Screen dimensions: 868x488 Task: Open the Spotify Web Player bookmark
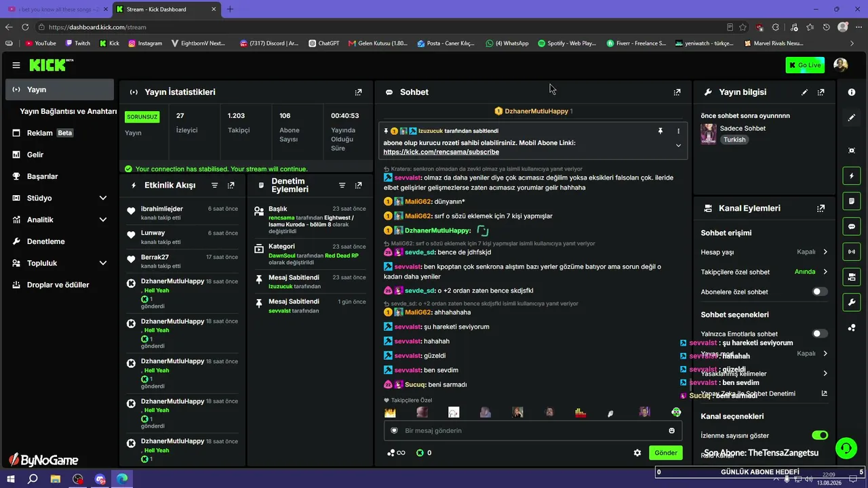567,43
